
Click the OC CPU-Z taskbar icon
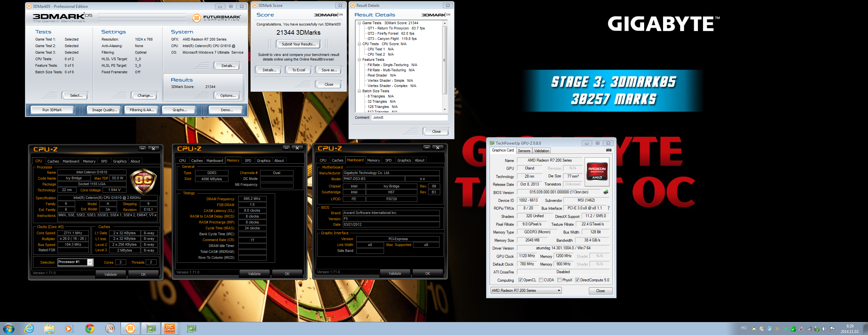tap(170, 328)
